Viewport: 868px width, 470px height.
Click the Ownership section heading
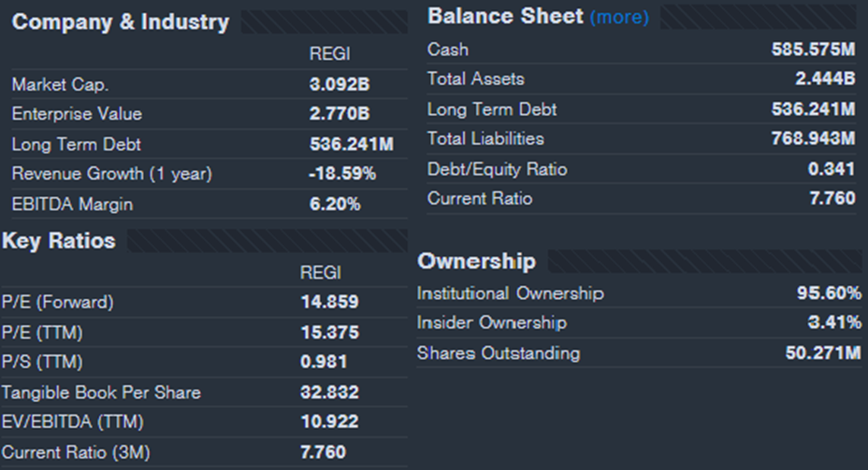point(476,261)
